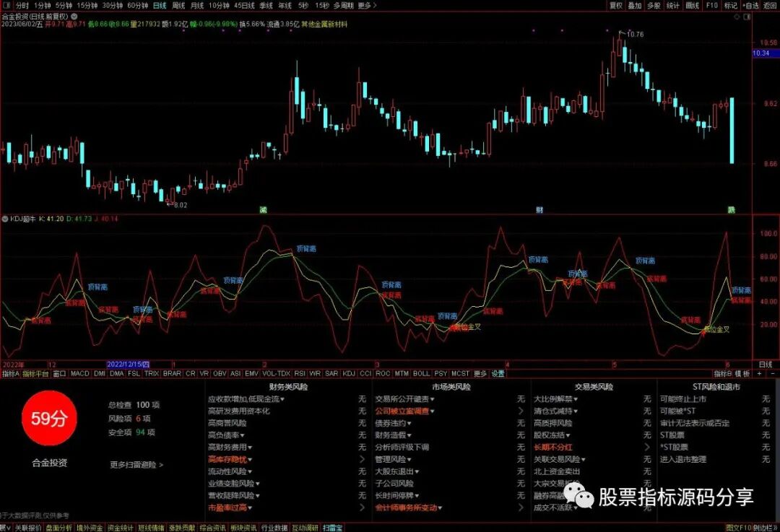780x532 pixels.
Task: Add to watchlist with +自选 button
Action: 750,6
